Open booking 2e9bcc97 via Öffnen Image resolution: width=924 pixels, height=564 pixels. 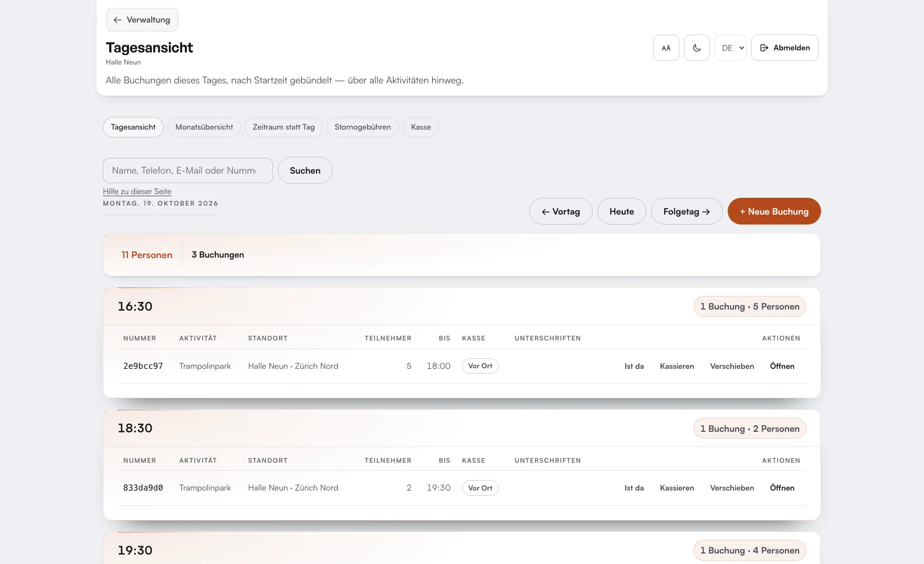click(x=782, y=366)
